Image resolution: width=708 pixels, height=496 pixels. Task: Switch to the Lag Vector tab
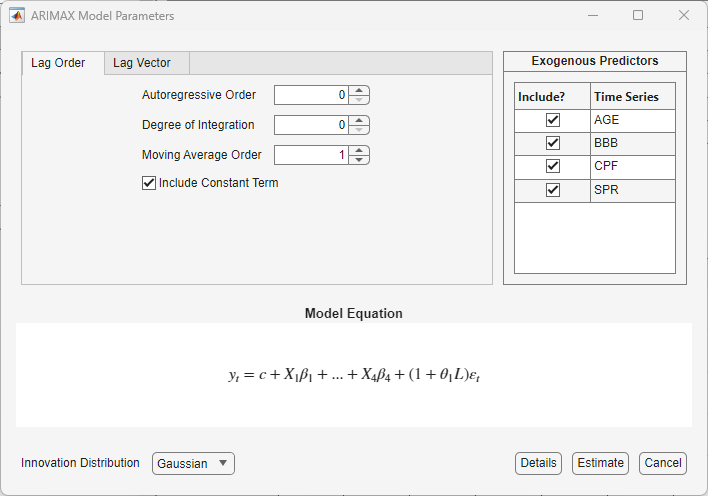point(142,63)
